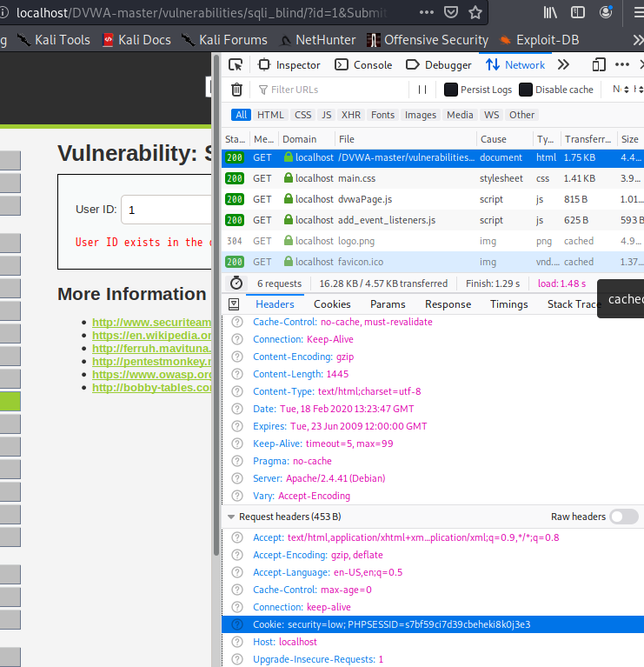Open the Debugger panel
This screenshot has width=644, height=667.
[439, 65]
